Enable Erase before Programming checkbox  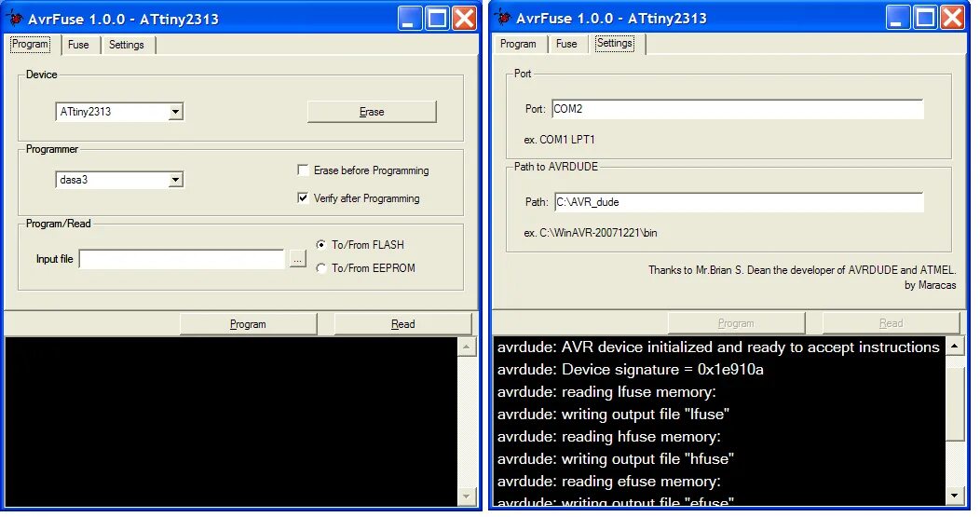303,170
